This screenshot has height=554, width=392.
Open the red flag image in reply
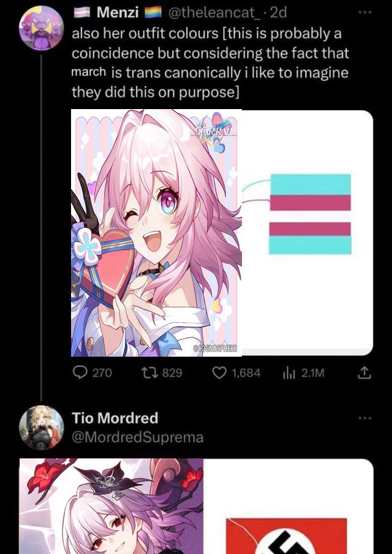point(288,506)
